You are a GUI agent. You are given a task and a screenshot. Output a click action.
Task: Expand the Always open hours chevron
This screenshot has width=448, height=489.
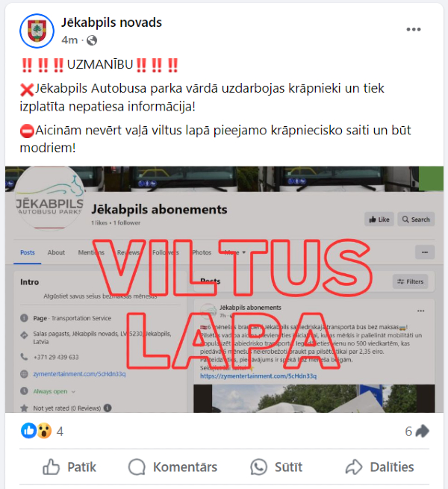[x=73, y=392]
